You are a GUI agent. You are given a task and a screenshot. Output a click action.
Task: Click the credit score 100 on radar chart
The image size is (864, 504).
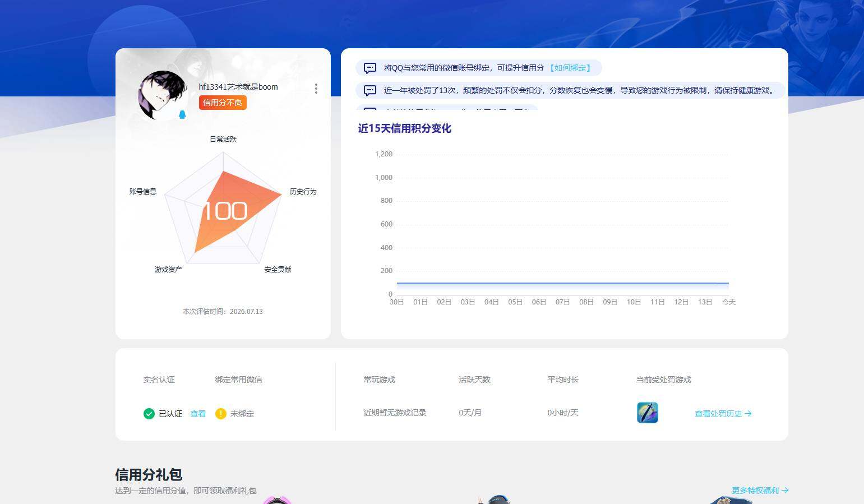click(225, 211)
